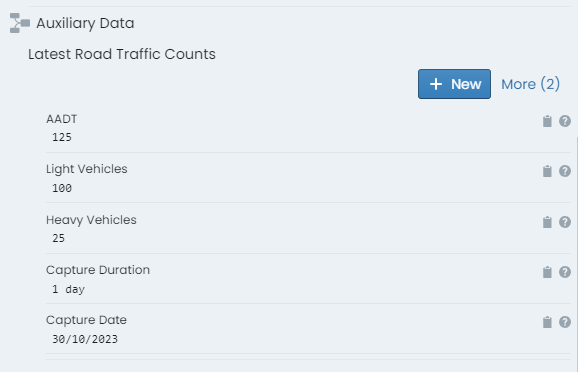578x372 pixels.
Task: Open the More (2) link
Action: [x=530, y=84]
